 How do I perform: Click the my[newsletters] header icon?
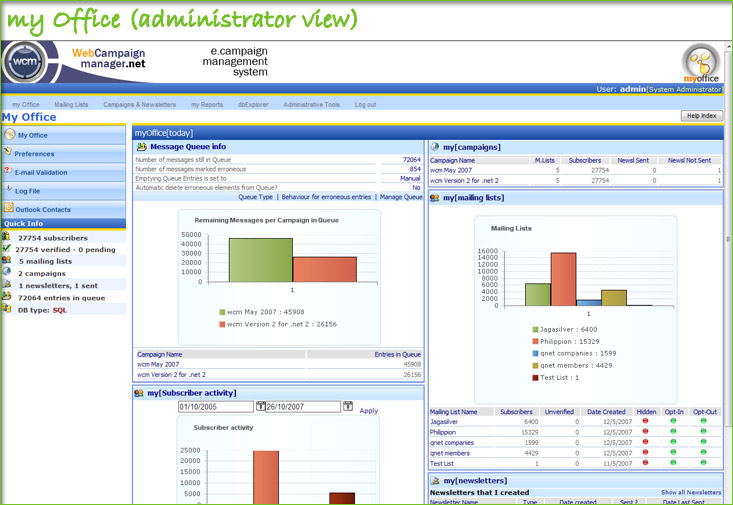click(435, 481)
